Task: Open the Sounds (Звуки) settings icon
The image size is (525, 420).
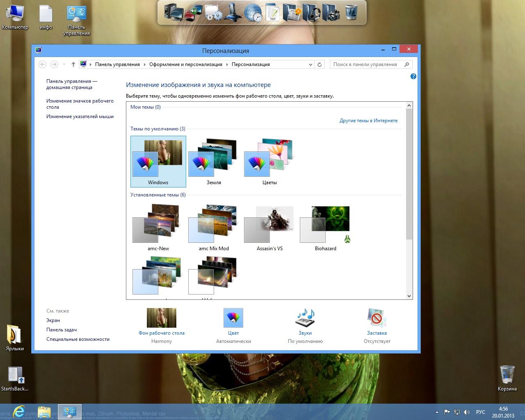Action: tap(305, 318)
